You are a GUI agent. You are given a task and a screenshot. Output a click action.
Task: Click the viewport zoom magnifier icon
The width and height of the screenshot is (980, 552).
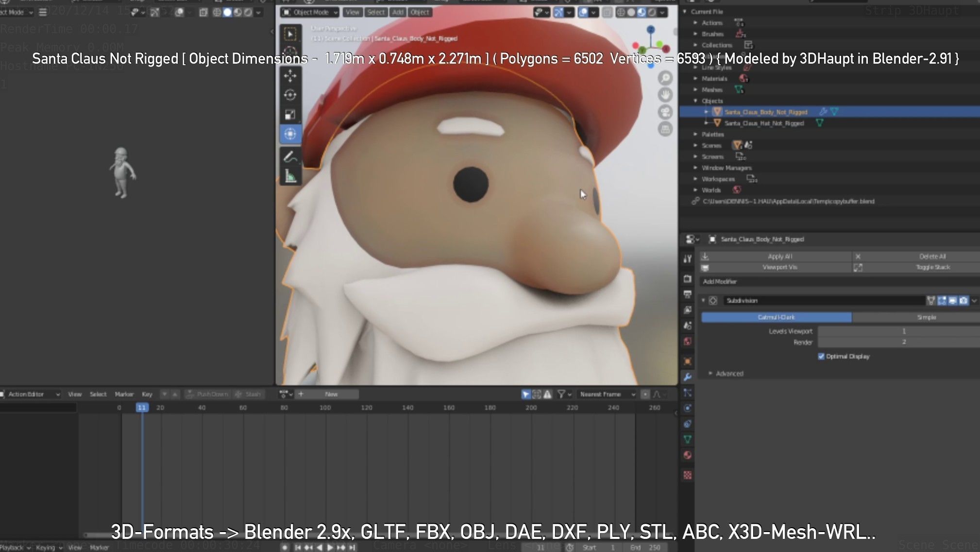[x=665, y=77]
